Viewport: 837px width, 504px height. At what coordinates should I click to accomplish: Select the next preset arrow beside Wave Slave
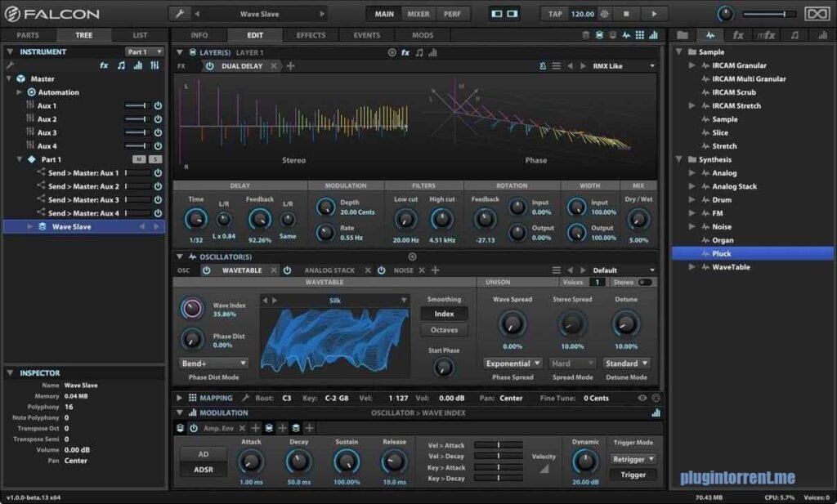[322, 14]
